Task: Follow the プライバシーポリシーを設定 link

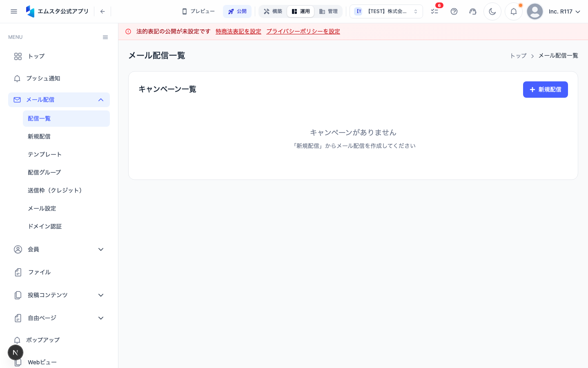Action: (x=303, y=31)
